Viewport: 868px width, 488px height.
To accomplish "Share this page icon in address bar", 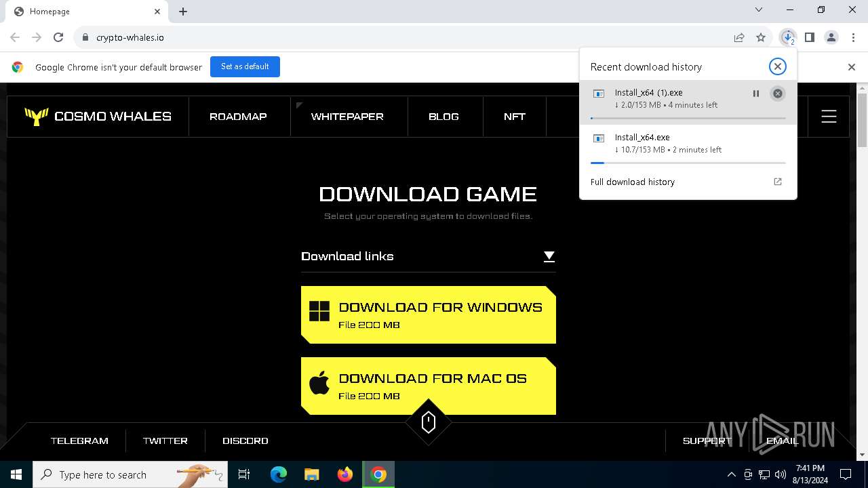I will click(739, 37).
